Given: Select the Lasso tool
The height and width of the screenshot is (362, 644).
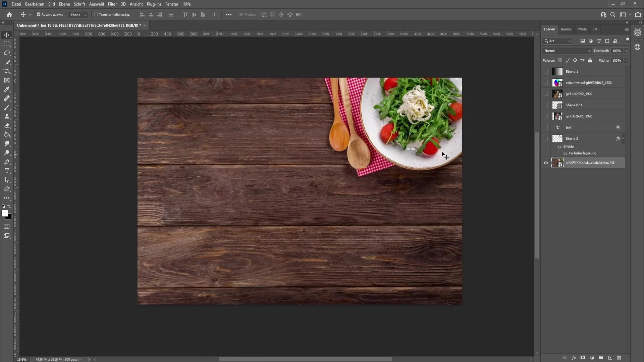Looking at the screenshot, I should coord(7,53).
